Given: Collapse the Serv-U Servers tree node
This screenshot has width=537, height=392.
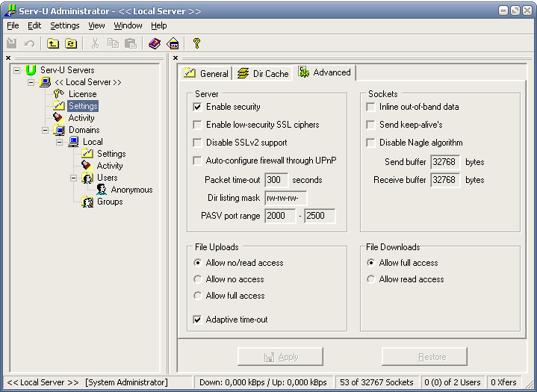Looking at the screenshot, I should point(16,70).
